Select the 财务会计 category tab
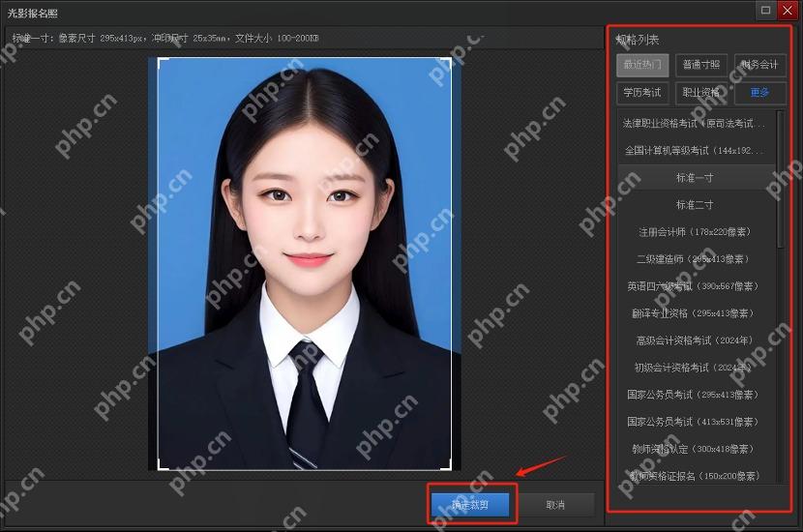 [x=760, y=65]
